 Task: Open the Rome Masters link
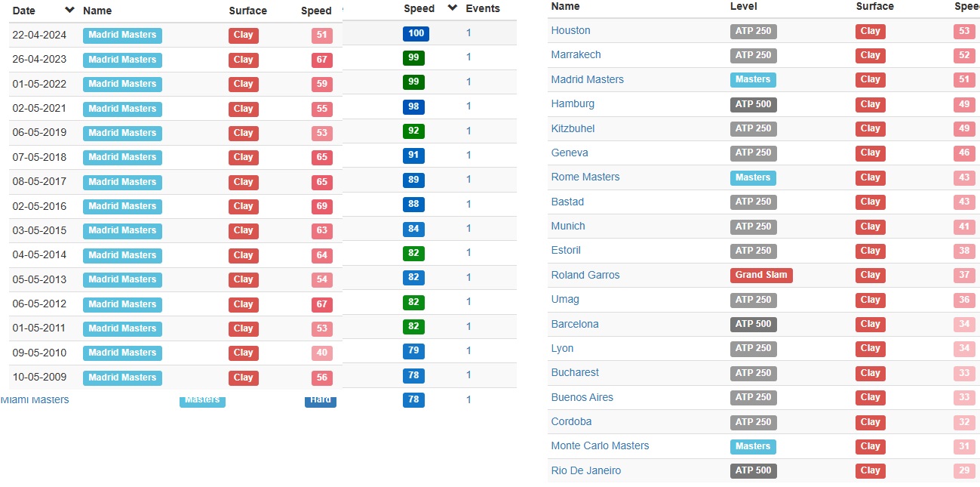pyautogui.click(x=585, y=177)
